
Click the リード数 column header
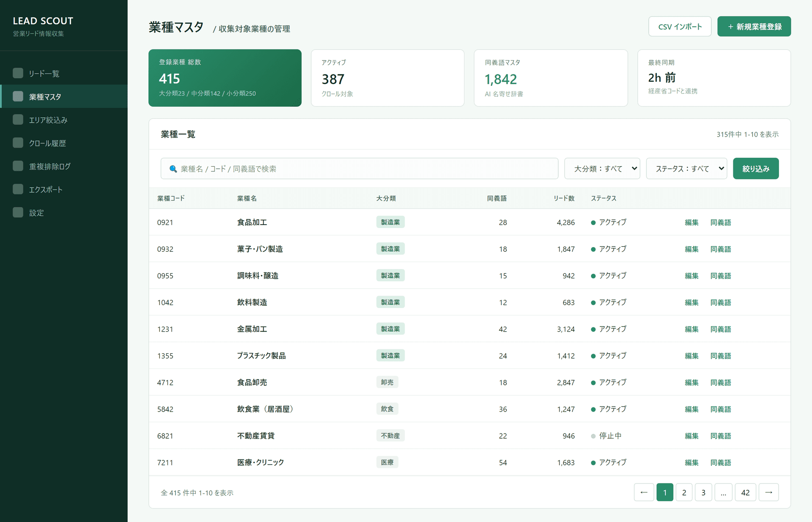tap(564, 198)
